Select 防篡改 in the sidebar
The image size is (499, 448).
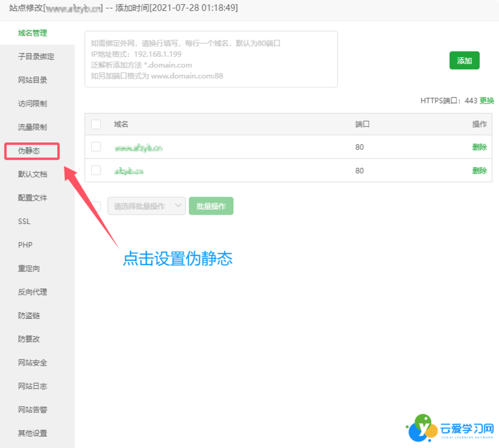click(x=29, y=339)
